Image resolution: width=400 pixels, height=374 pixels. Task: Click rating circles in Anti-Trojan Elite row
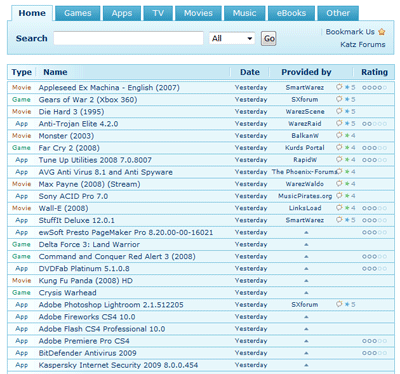click(375, 124)
